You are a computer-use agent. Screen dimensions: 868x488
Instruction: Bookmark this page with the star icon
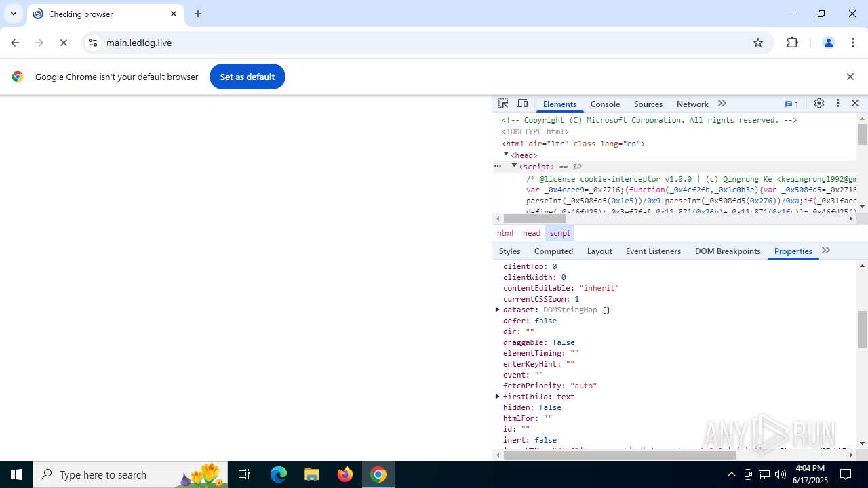pos(758,43)
